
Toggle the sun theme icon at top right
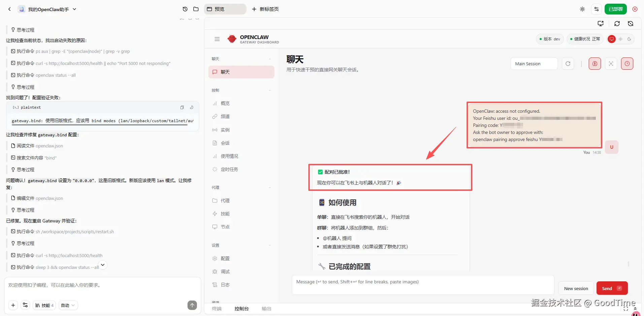coord(582,9)
